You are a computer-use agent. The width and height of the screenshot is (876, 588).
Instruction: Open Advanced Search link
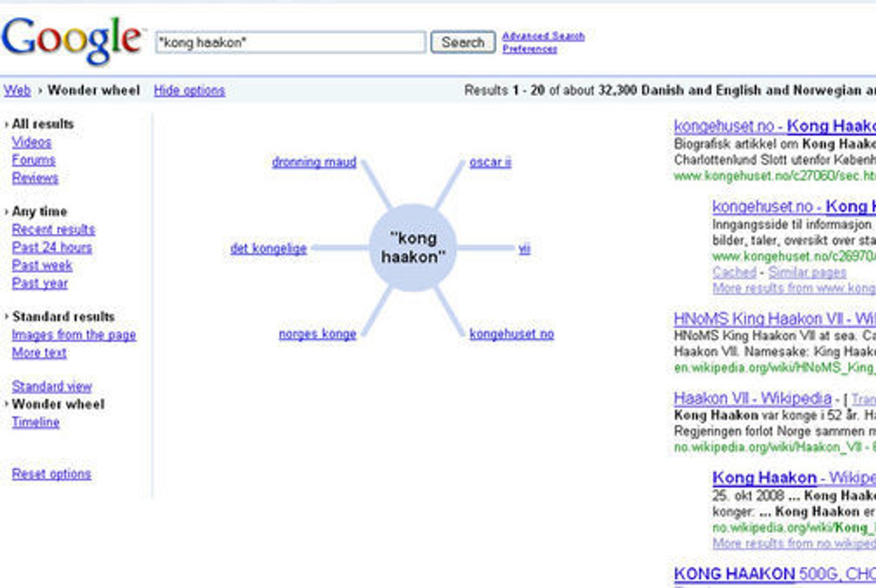click(543, 36)
